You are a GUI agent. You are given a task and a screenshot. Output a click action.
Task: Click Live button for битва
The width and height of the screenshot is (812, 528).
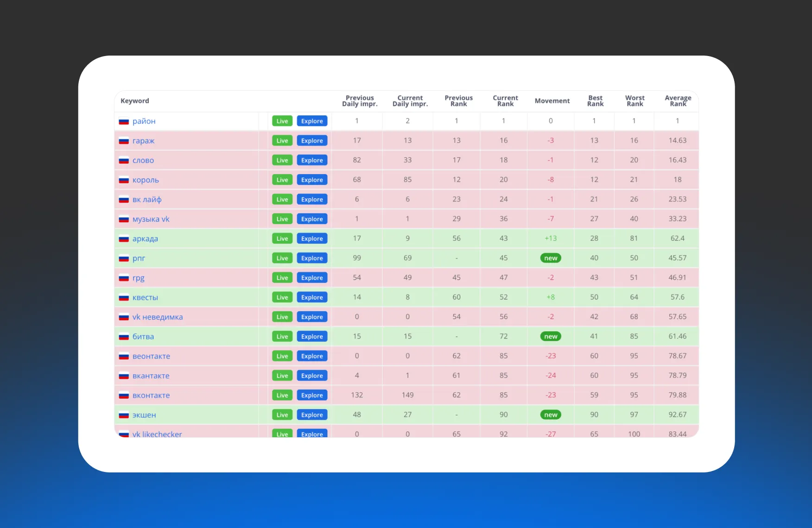click(282, 336)
